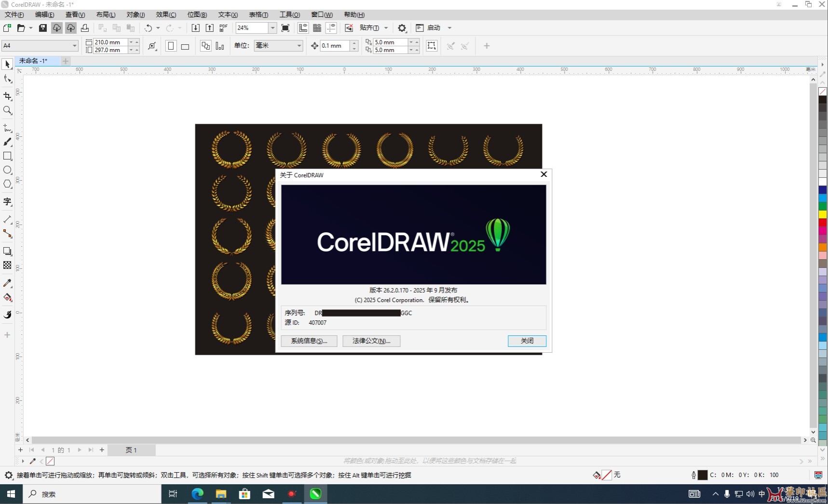Click the New document icon
Screen dimensions: 828x504
7,28
